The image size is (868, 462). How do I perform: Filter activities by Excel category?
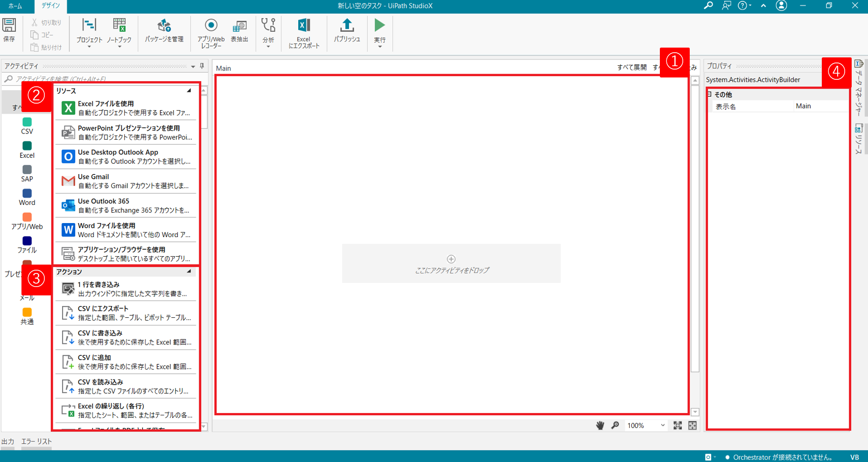27,150
